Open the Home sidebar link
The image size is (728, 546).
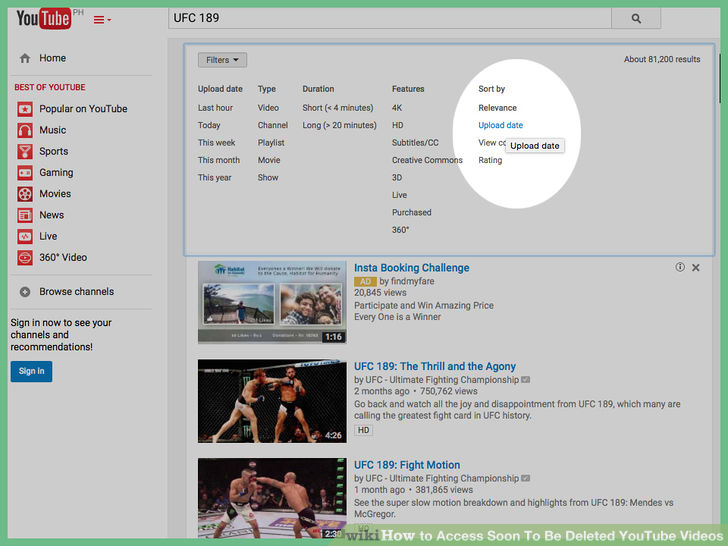click(52, 58)
